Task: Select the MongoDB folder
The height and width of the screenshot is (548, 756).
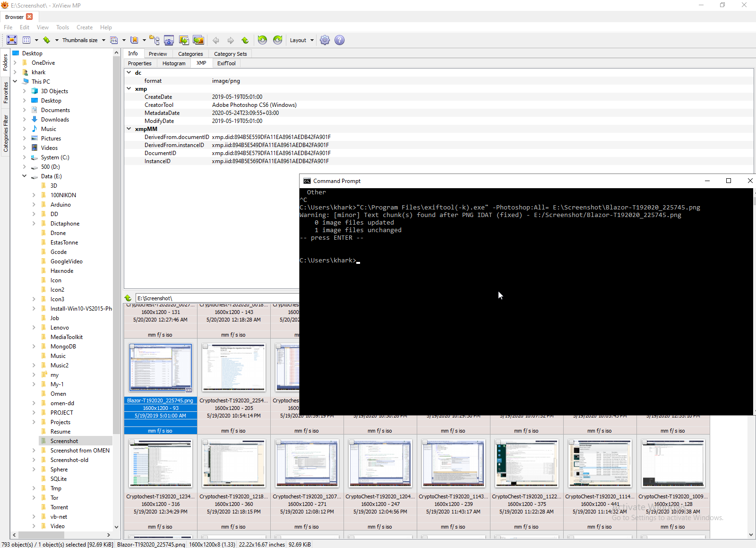Action: click(x=63, y=347)
